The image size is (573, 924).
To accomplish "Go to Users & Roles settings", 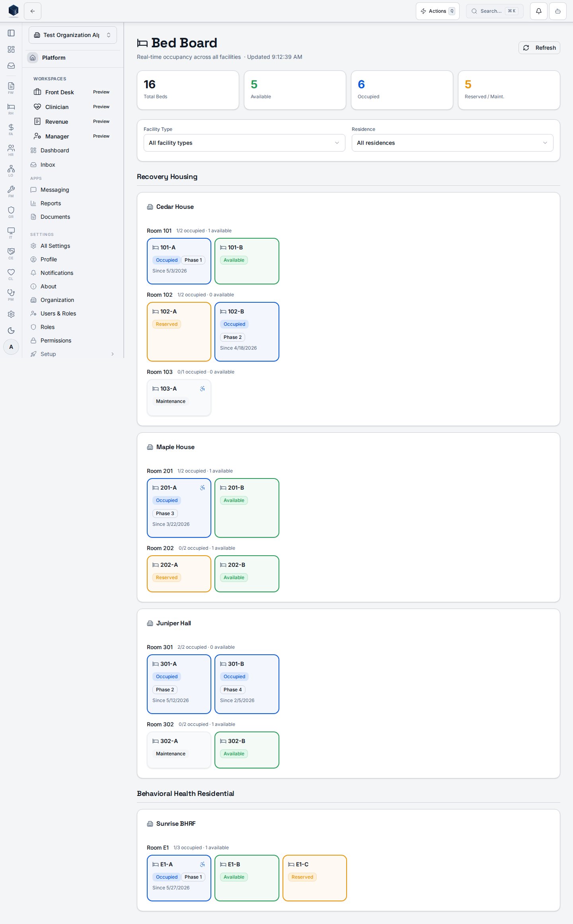I will click(x=58, y=313).
